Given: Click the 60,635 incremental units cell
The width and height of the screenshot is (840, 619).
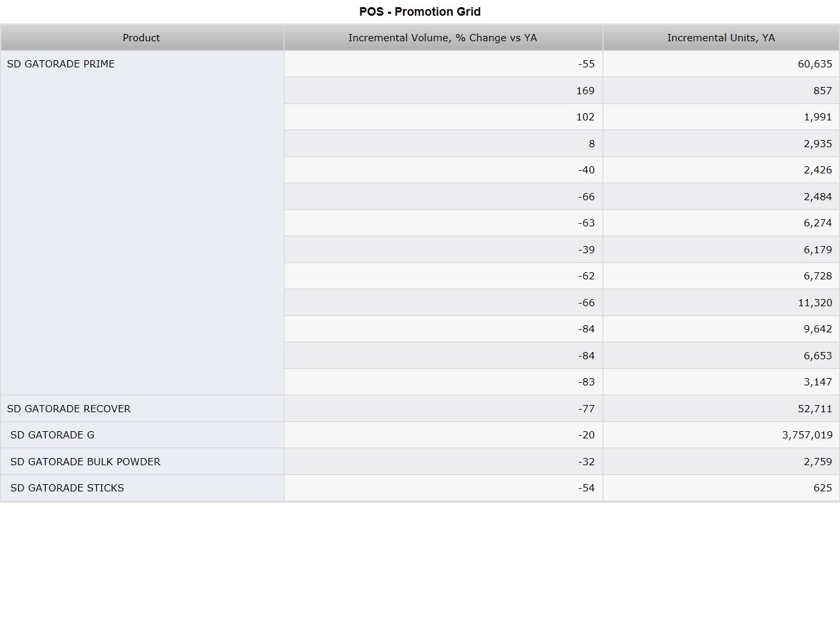Looking at the screenshot, I should (721, 64).
